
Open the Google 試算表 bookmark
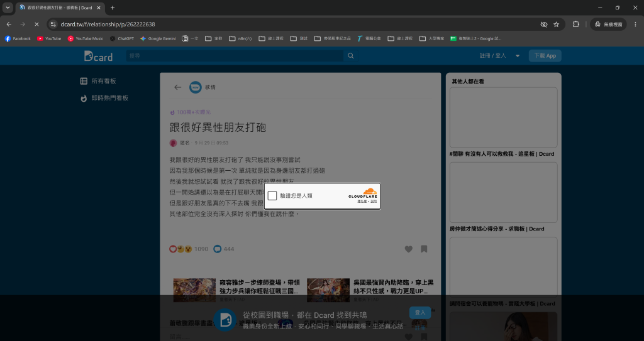475,38
